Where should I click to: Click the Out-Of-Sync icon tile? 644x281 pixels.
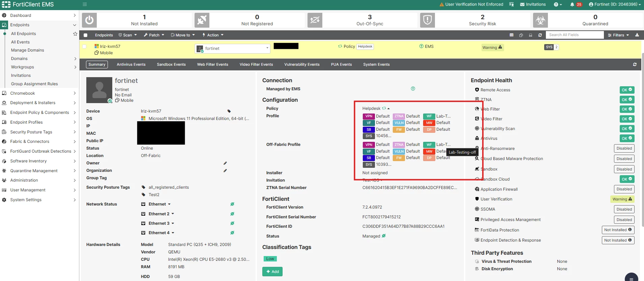click(x=315, y=20)
